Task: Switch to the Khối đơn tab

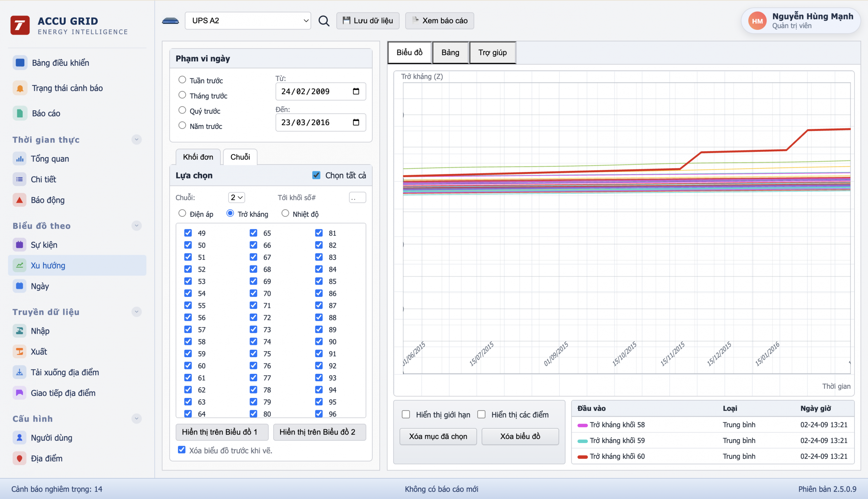Action: pyautogui.click(x=198, y=157)
